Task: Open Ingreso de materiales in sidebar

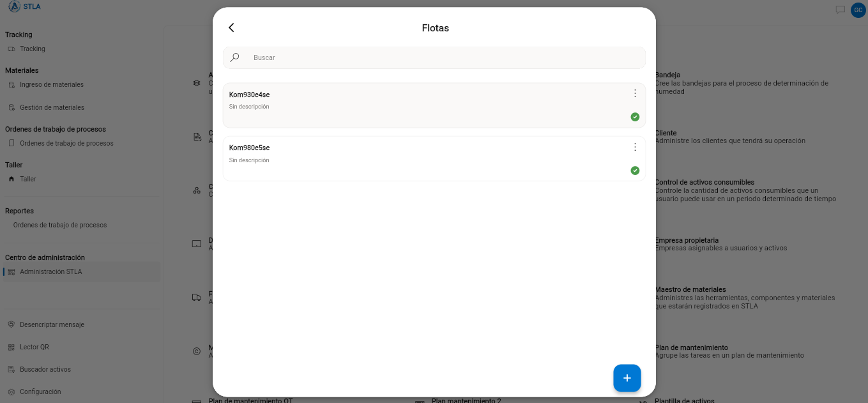Action: 51,84
